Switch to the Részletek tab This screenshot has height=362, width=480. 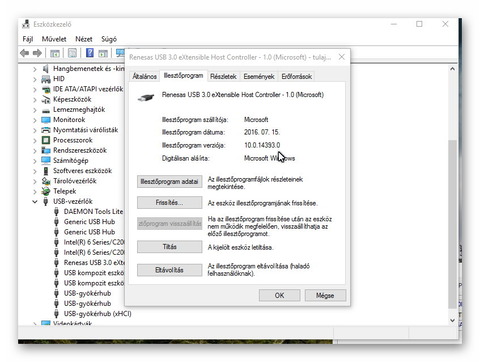tap(223, 76)
